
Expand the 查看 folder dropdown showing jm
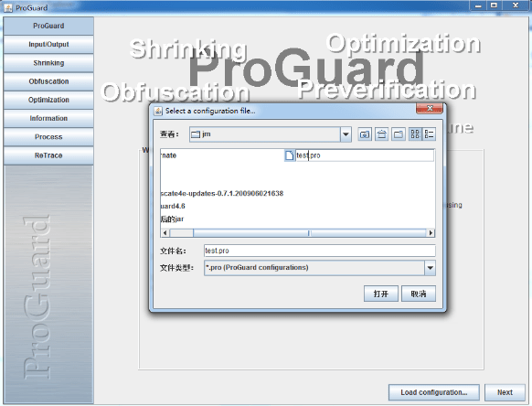[346, 134]
